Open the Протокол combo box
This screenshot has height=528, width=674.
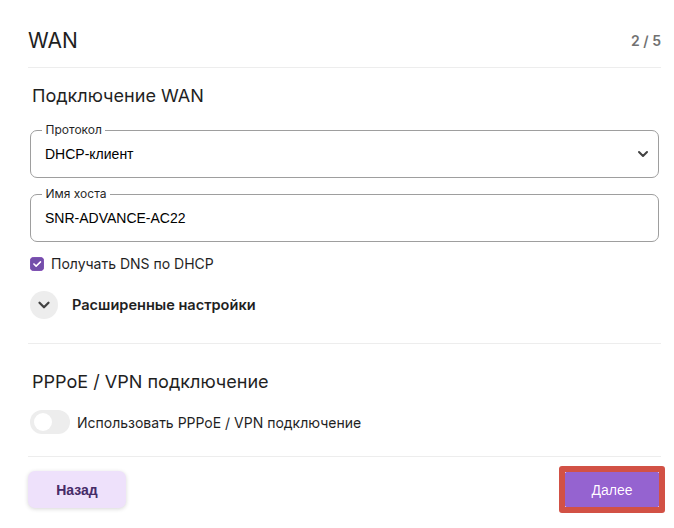(344, 154)
